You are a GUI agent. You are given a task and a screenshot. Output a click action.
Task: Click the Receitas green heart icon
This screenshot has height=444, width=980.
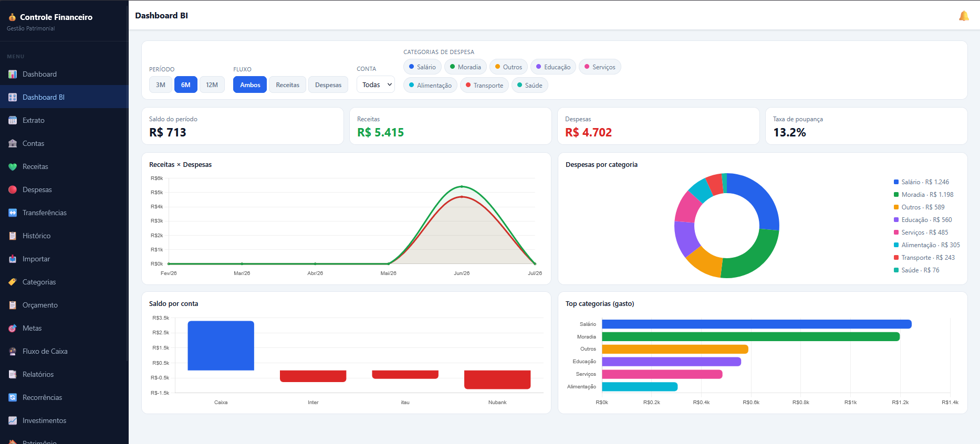click(13, 166)
